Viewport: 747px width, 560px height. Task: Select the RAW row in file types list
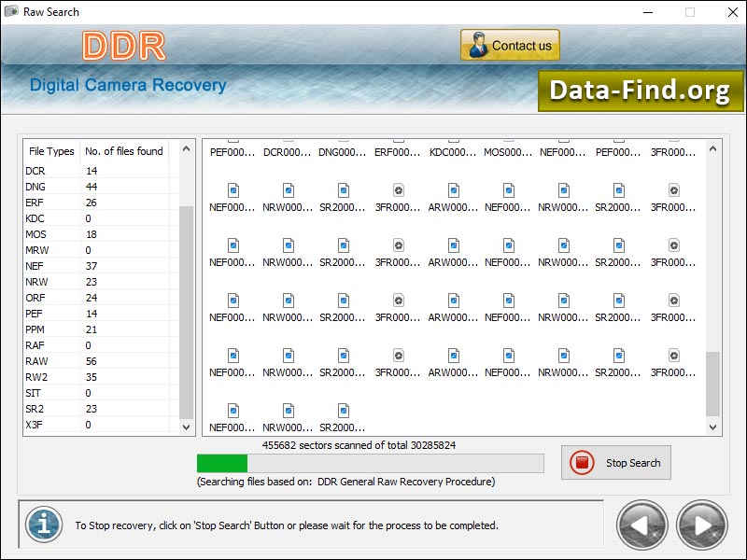56,361
